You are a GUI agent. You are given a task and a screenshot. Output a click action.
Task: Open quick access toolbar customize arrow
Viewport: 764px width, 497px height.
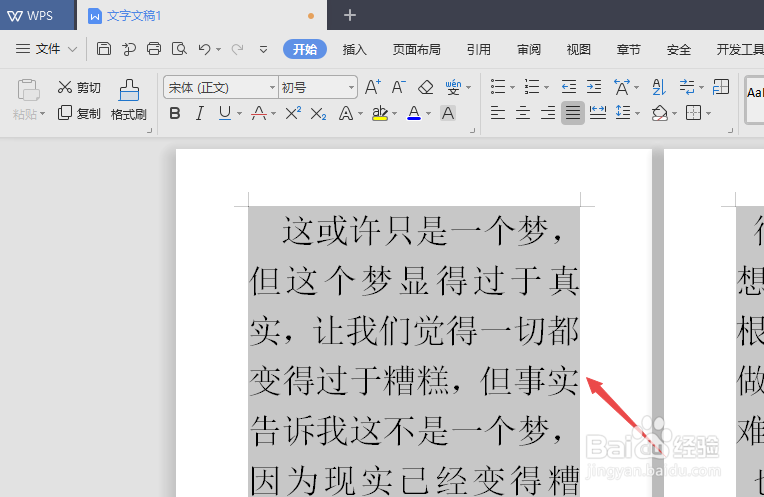coord(263,49)
